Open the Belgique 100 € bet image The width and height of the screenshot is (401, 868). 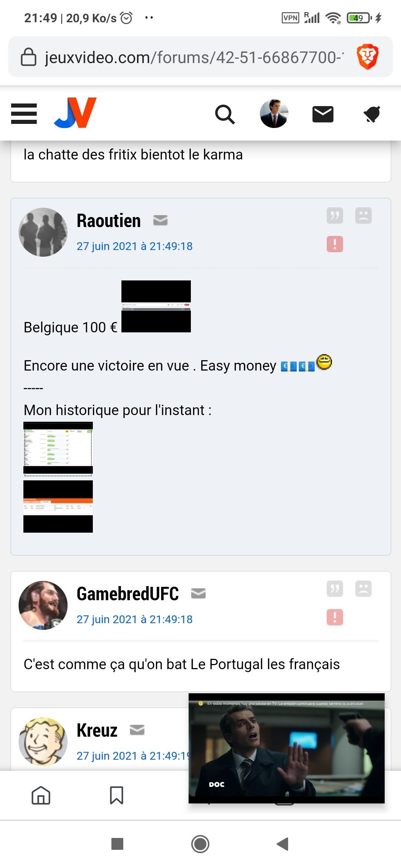click(x=156, y=306)
